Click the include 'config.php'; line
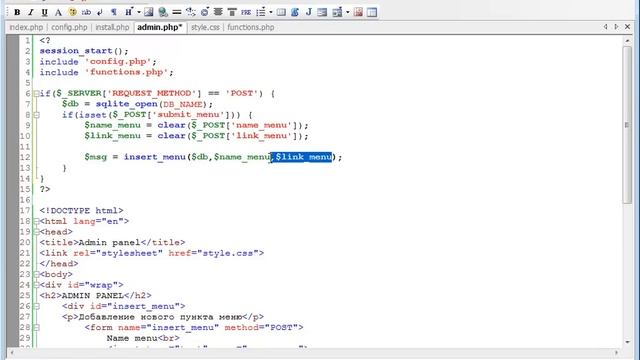 click(98, 62)
